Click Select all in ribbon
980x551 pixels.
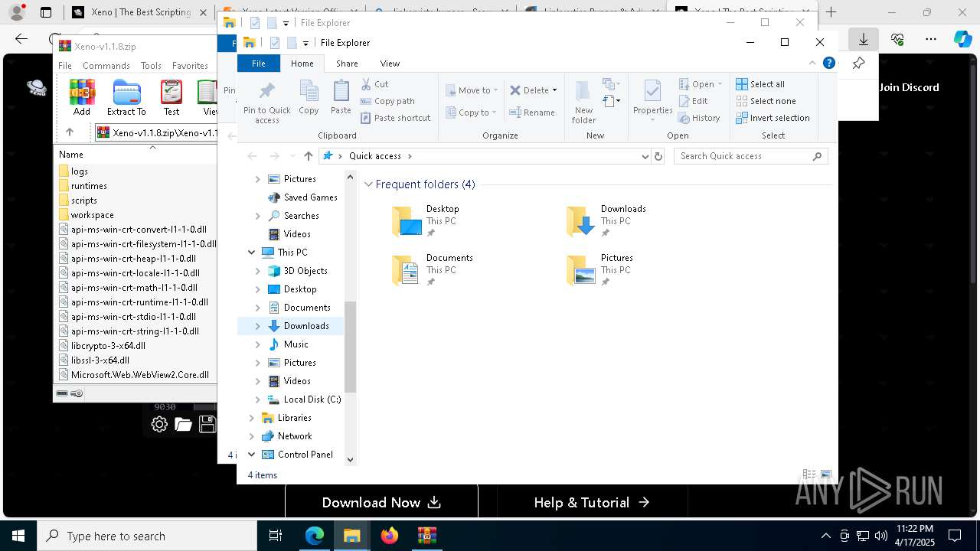point(760,84)
